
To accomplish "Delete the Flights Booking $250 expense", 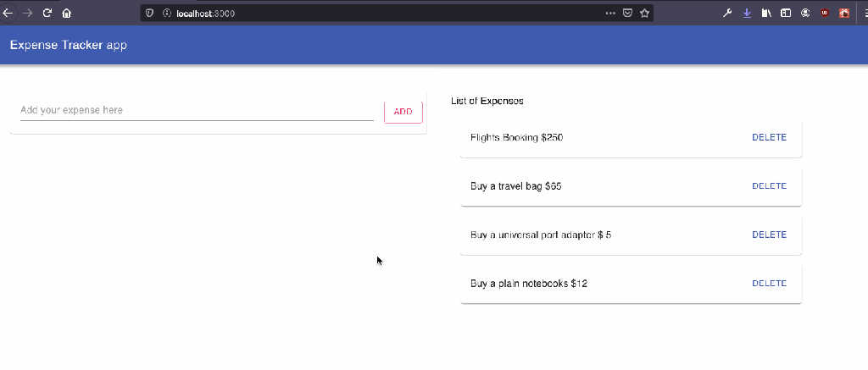I will tap(769, 138).
